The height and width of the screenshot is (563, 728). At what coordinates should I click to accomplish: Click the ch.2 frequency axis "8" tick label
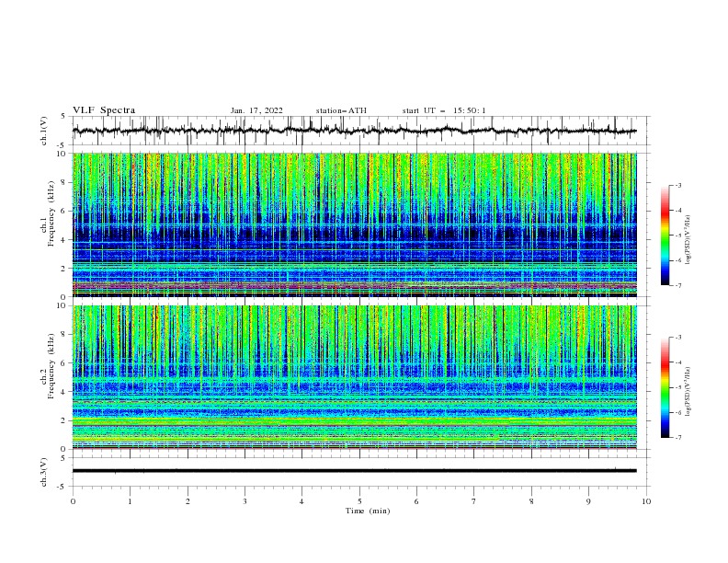point(65,335)
